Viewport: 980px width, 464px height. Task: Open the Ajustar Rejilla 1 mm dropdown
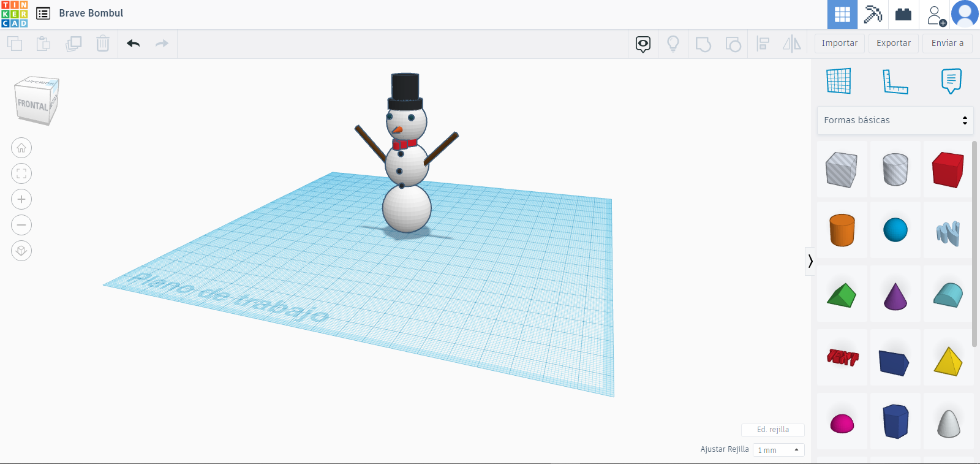coord(778,450)
